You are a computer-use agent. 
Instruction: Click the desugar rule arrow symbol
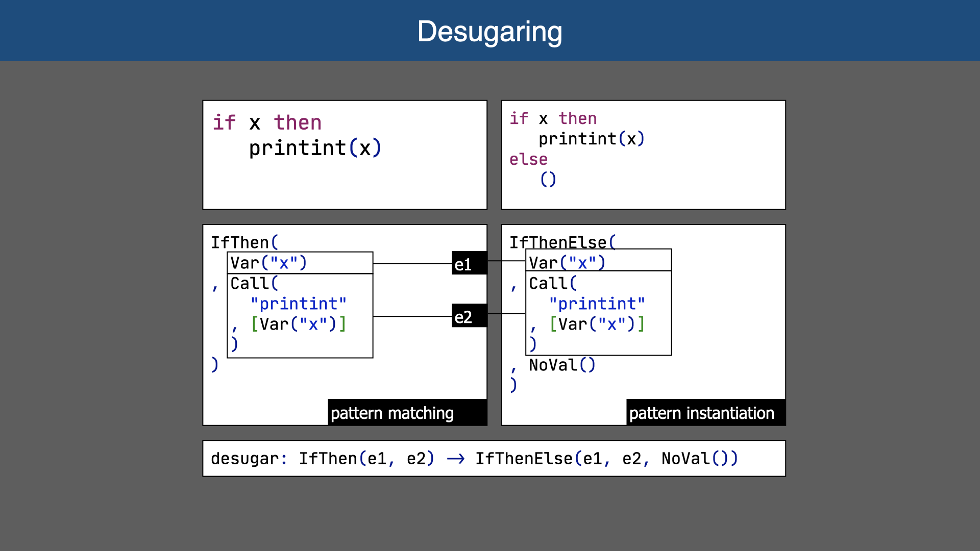pyautogui.click(x=455, y=459)
